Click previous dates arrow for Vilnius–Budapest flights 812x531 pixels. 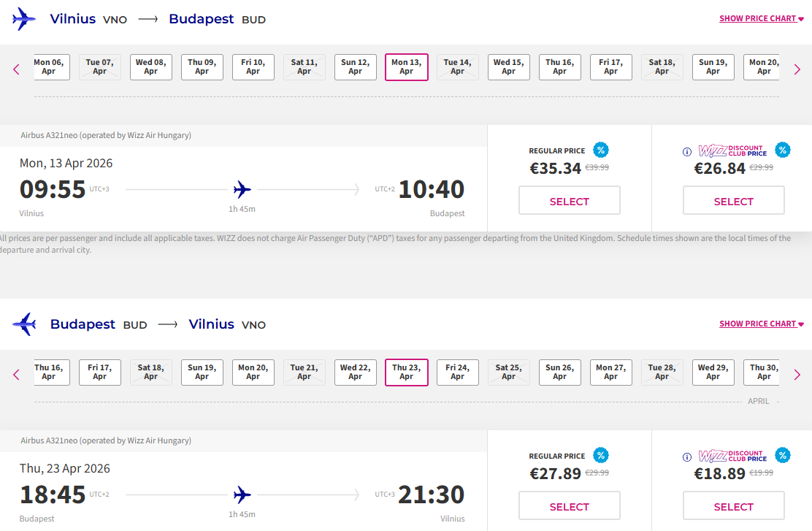tap(16, 70)
